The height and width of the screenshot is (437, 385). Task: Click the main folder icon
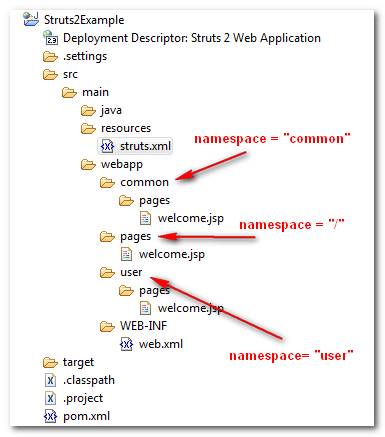coord(69,92)
